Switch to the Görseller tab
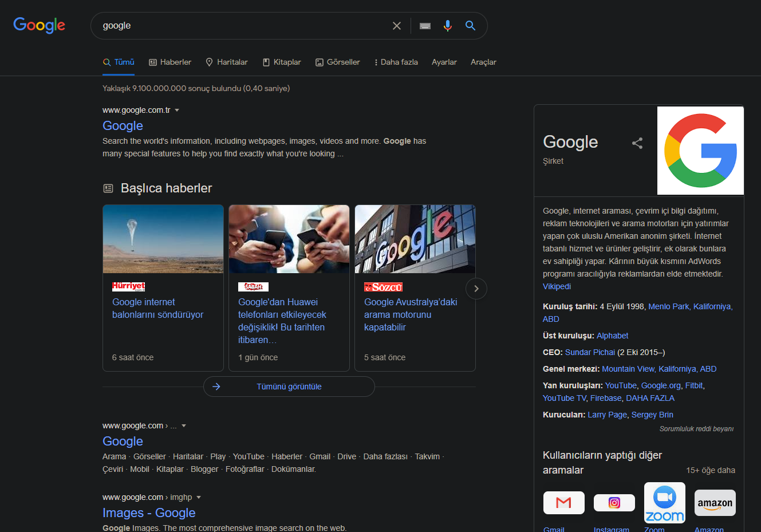761x532 pixels. click(338, 62)
